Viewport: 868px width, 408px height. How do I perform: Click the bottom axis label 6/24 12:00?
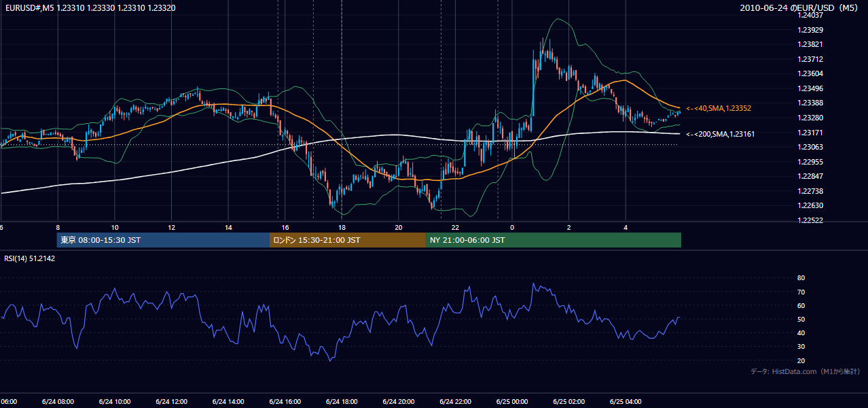point(171,402)
